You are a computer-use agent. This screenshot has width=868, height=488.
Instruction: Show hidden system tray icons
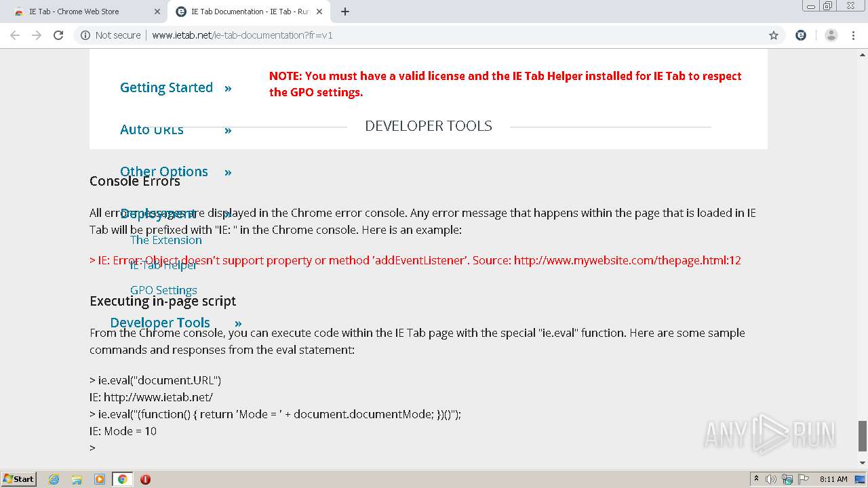click(757, 479)
